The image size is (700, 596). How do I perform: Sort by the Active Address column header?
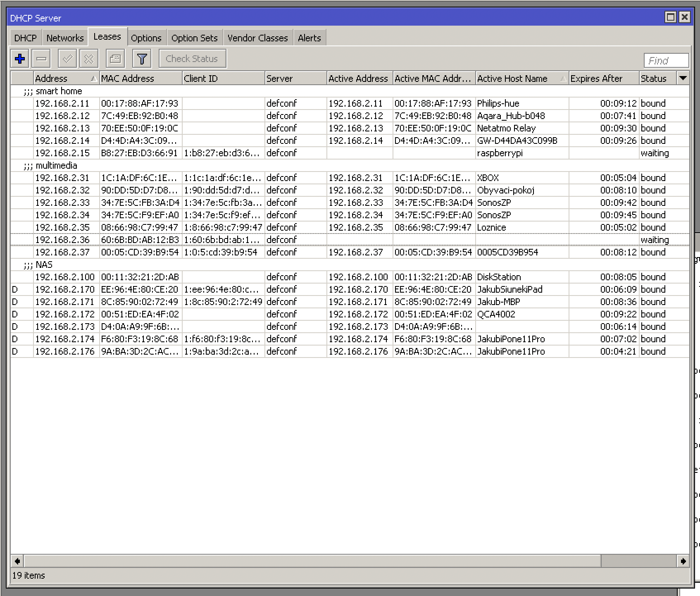click(360, 79)
